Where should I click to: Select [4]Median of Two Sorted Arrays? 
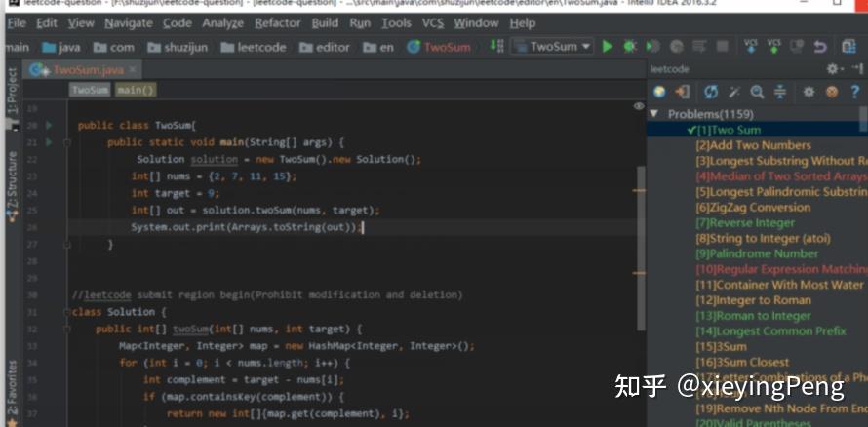click(x=781, y=176)
